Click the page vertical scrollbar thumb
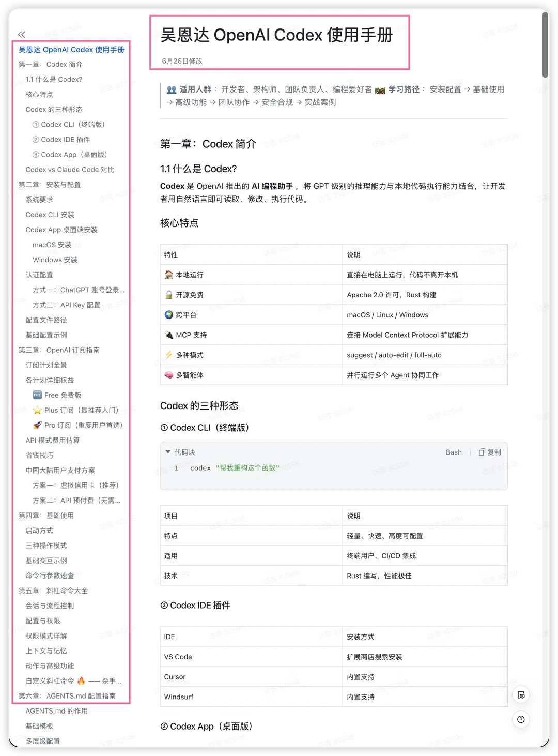 point(545,44)
